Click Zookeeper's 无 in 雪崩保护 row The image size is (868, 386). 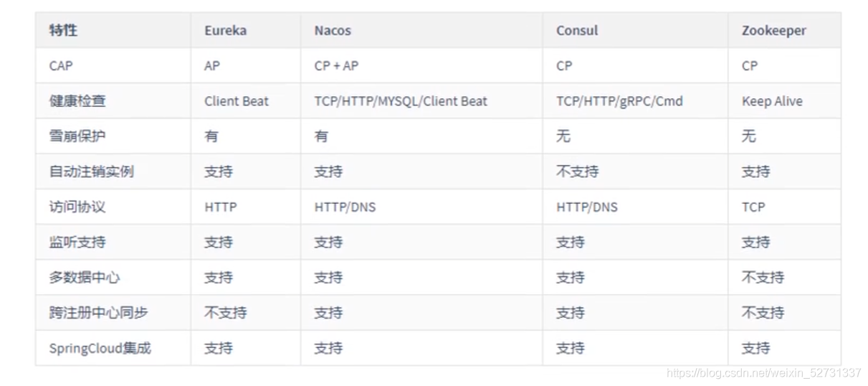tap(749, 136)
